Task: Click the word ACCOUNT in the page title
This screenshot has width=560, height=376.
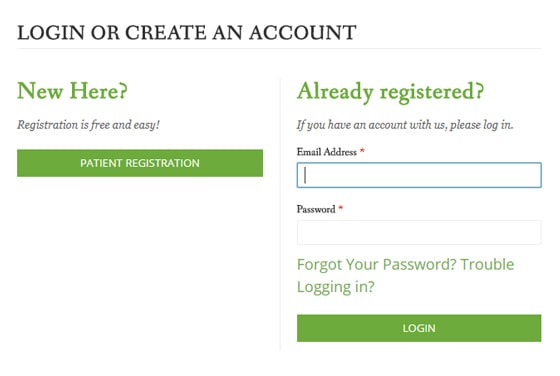Action: [303, 32]
